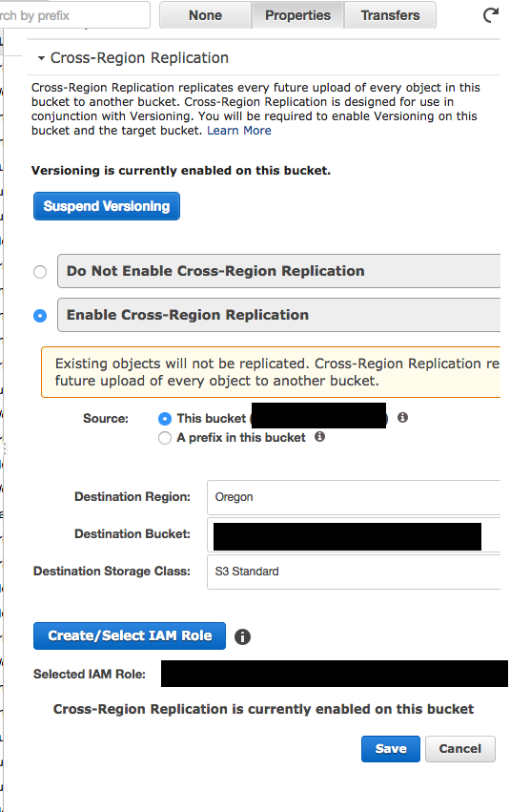Image resolution: width=510 pixels, height=812 pixels.
Task: Click Create/Select IAM Role button
Action: pyautogui.click(x=130, y=635)
